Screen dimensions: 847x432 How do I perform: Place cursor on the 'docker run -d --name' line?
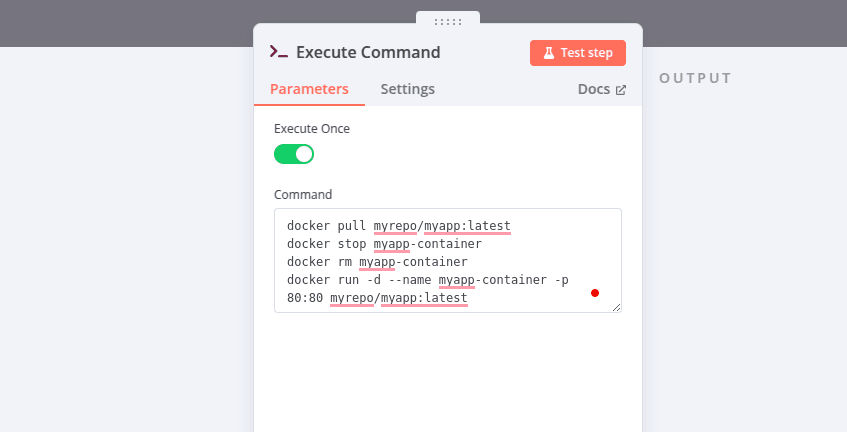(x=427, y=280)
